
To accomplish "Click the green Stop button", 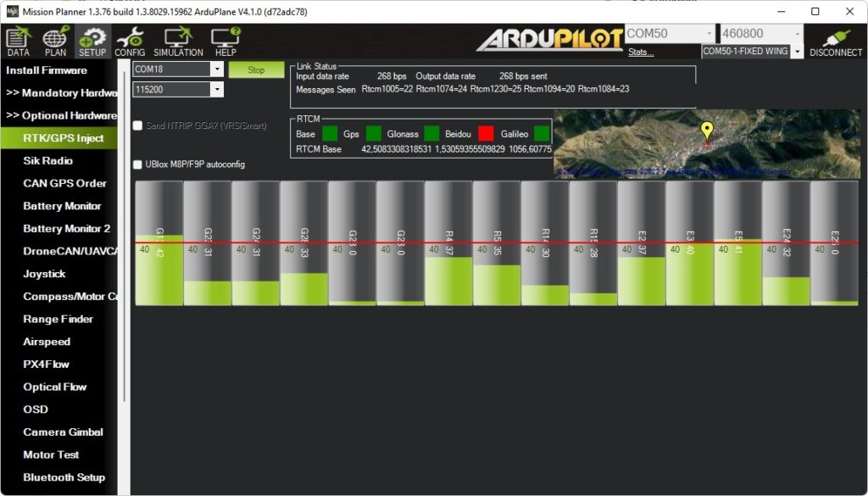I will pyautogui.click(x=256, y=70).
